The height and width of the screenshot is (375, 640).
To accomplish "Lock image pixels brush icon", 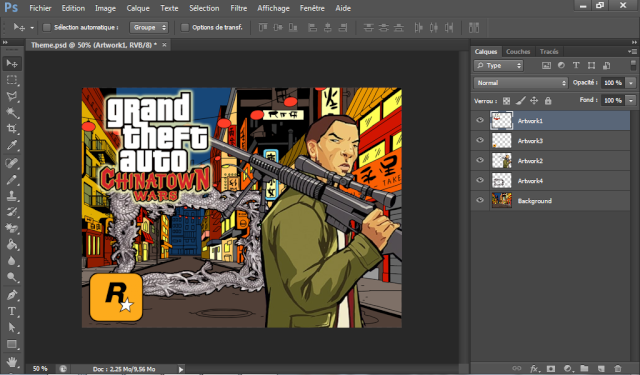I will (x=520, y=101).
